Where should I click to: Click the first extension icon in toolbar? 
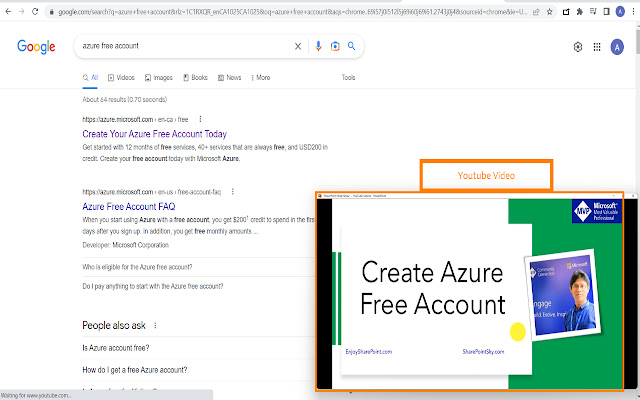[566, 12]
